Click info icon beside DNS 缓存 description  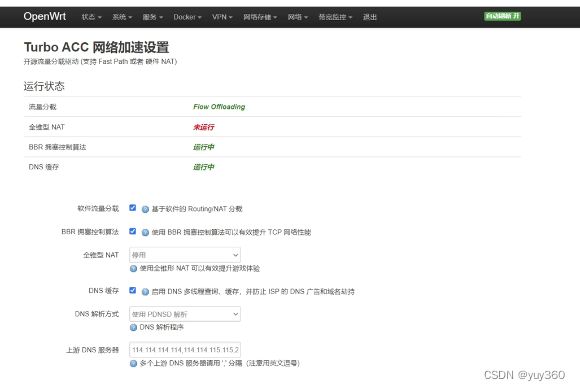click(x=145, y=292)
